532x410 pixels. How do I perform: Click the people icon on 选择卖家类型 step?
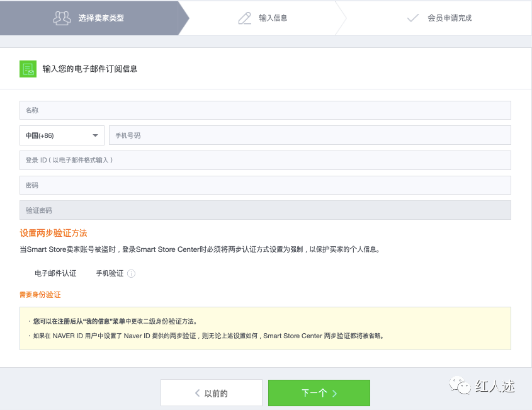pyautogui.click(x=62, y=18)
